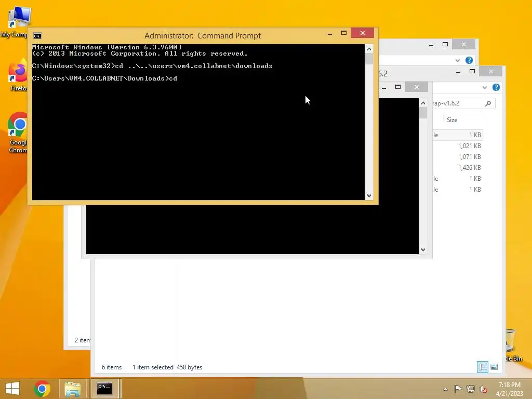532x399 pixels.
Task: Switch to Command Prompt taskbar button
Action: tap(105, 389)
